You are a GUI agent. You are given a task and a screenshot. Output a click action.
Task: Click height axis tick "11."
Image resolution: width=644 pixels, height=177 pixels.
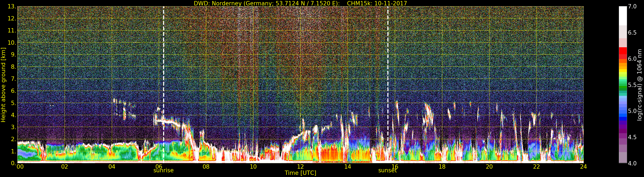tap(12, 31)
